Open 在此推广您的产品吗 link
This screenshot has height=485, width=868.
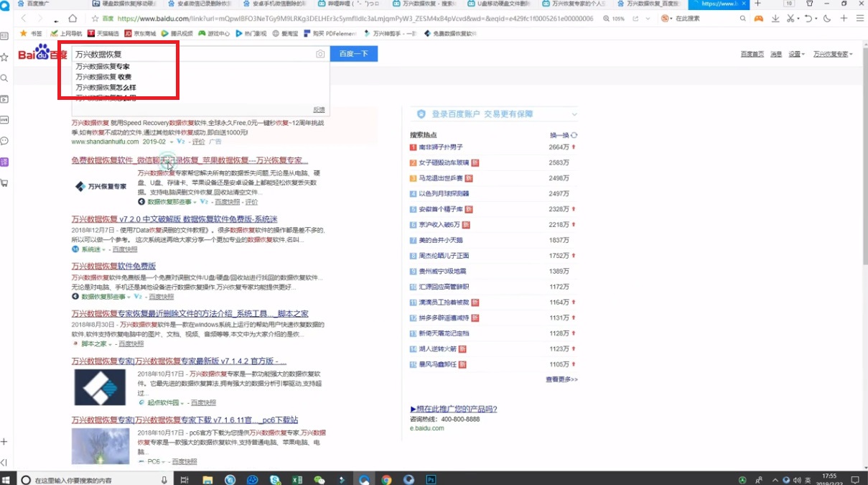(x=454, y=409)
